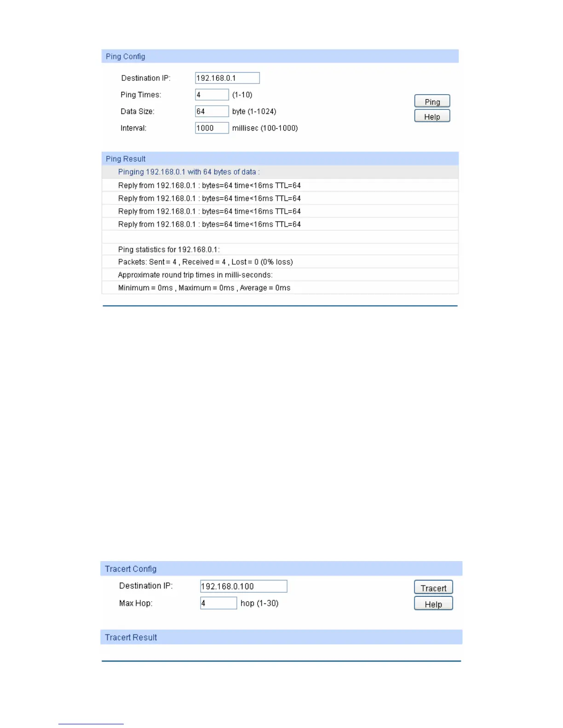The width and height of the screenshot is (563, 728).
Task: Click the Ping Config section header
Action: point(280,56)
